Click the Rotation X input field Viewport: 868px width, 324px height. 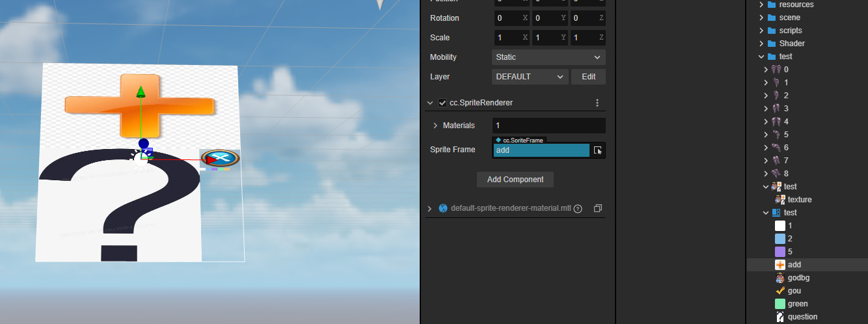coord(511,18)
